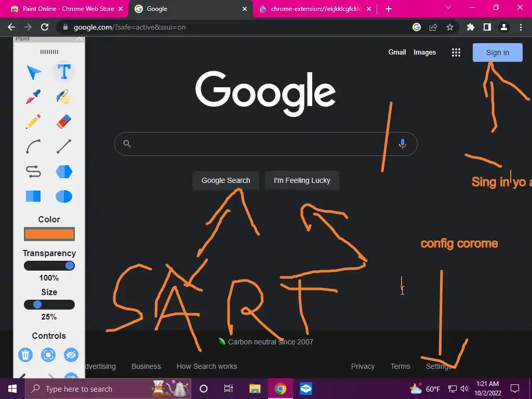Select the straight line tool
Viewport: 532px width, 399px height.
[64, 146]
